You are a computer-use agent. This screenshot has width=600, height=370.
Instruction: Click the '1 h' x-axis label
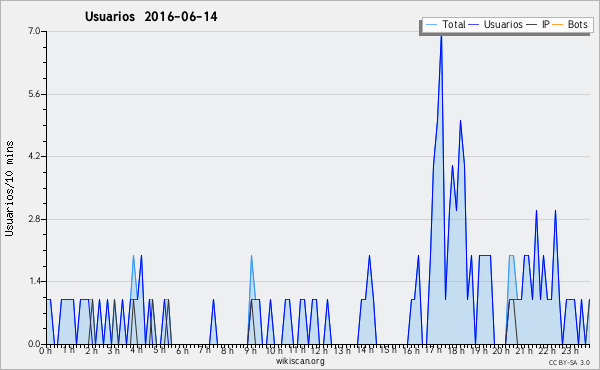coord(68,350)
